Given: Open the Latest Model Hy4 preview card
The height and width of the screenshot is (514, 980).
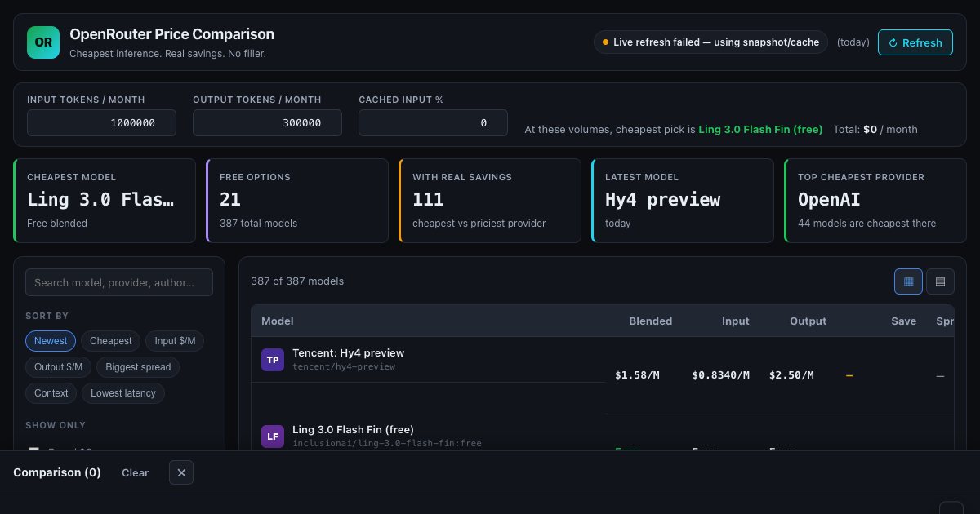Looking at the screenshot, I should click(x=683, y=201).
